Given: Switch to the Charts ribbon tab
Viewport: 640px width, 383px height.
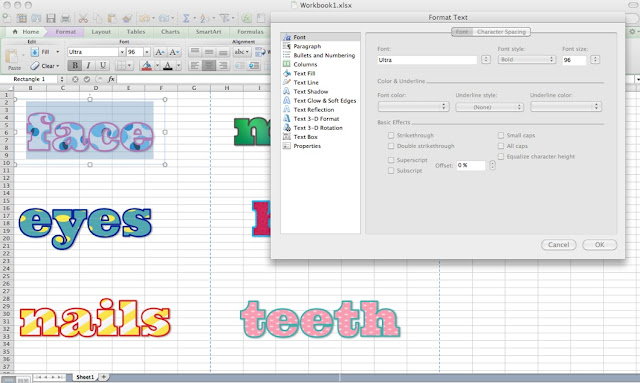Looking at the screenshot, I should [x=170, y=32].
